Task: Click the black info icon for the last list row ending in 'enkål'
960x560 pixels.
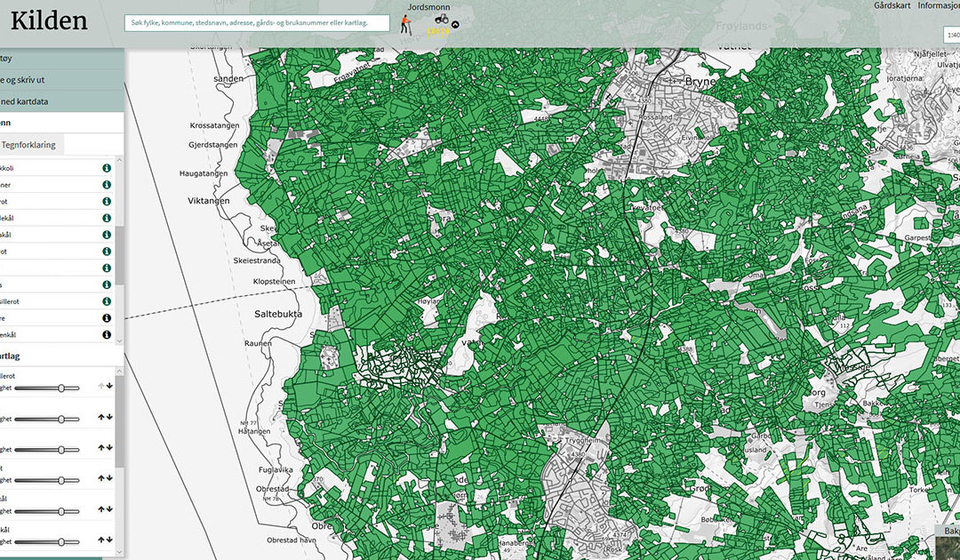Action: coord(107,335)
